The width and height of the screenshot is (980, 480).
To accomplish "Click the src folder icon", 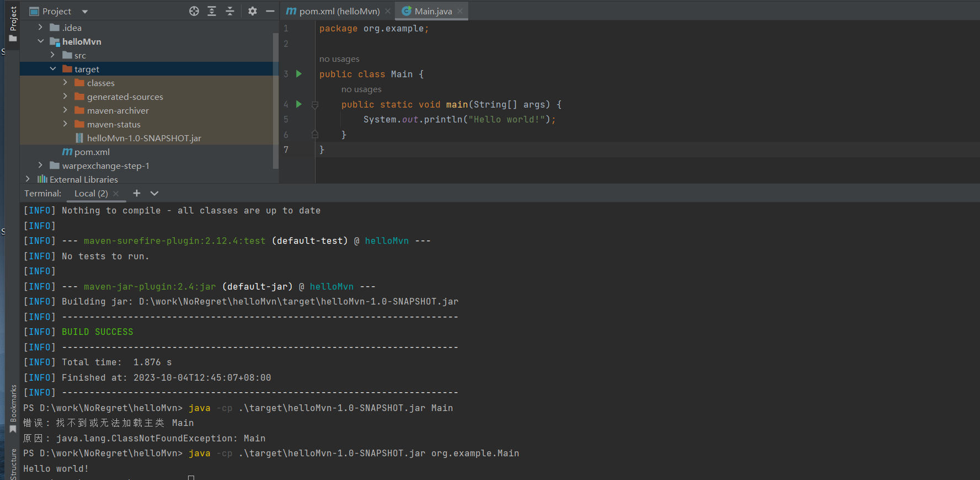I will pos(67,55).
